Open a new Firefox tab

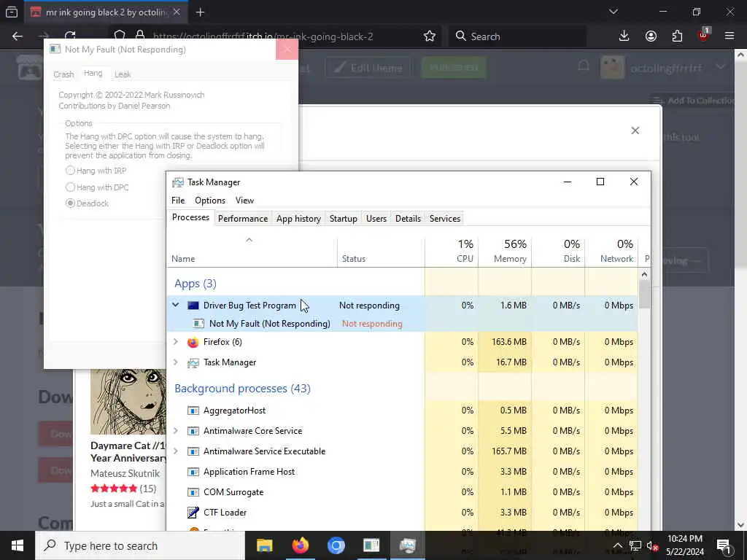[x=200, y=12]
